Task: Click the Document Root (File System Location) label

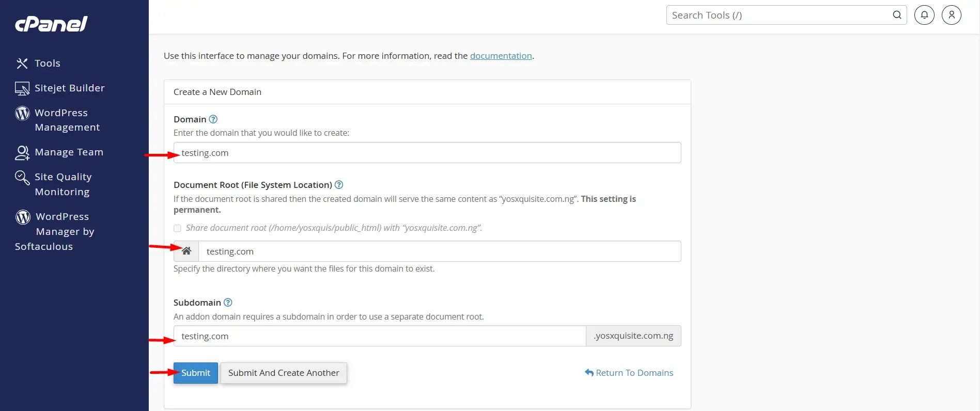Action: tap(253, 185)
